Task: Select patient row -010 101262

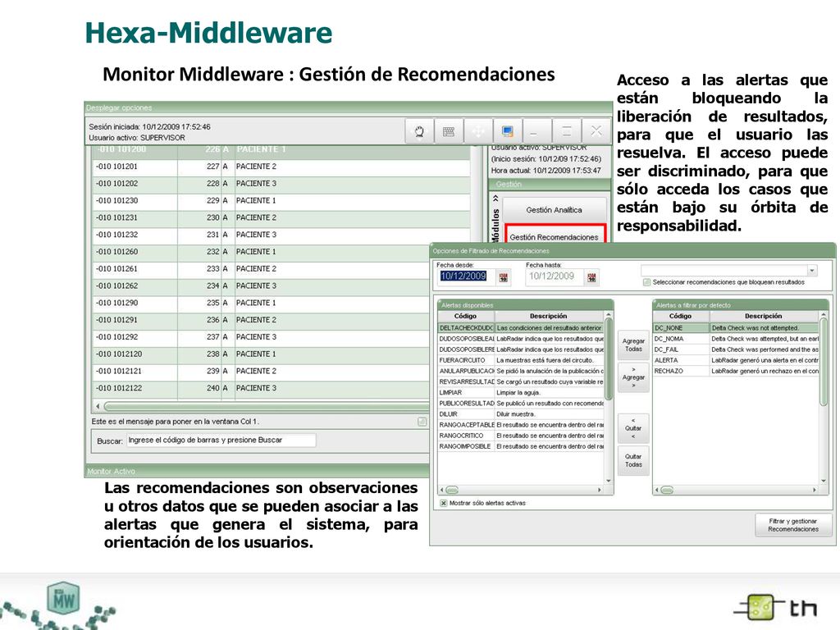Action: pyautogui.click(x=262, y=285)
